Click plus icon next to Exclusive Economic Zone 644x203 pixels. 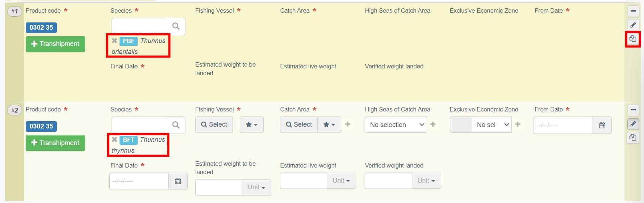[x=518, y=124]
